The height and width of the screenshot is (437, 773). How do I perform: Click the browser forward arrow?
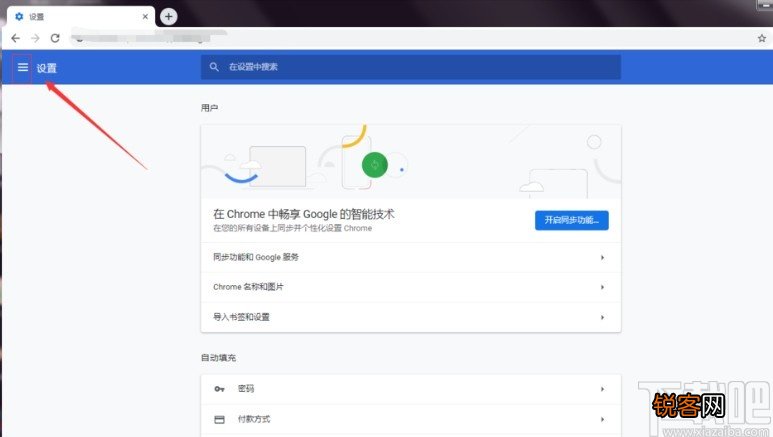(35, 38)
